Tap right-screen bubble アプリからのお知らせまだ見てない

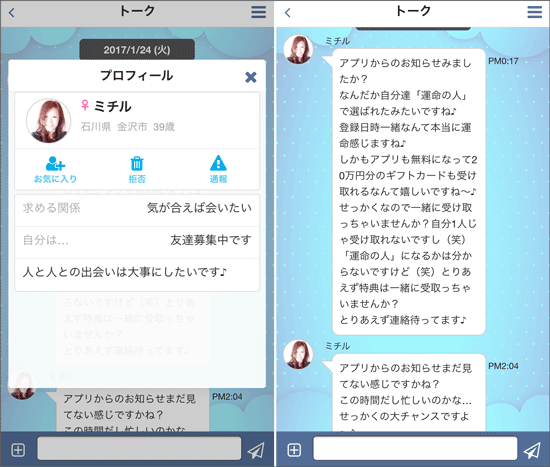(x=409, y=392)
